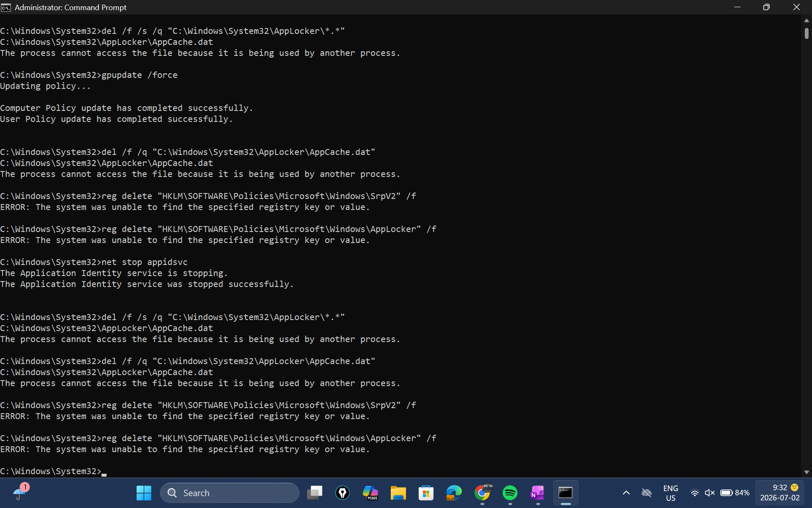This screenshot has height=508, width=812.
Task: Launch the keyhole password manager taskbar app
Action: pos(343,493)
